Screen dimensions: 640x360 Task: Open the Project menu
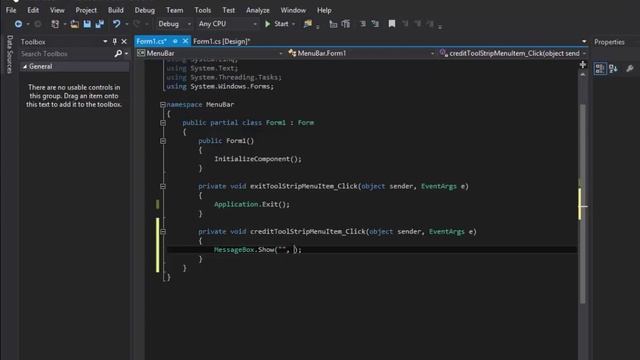click(86, 10)
